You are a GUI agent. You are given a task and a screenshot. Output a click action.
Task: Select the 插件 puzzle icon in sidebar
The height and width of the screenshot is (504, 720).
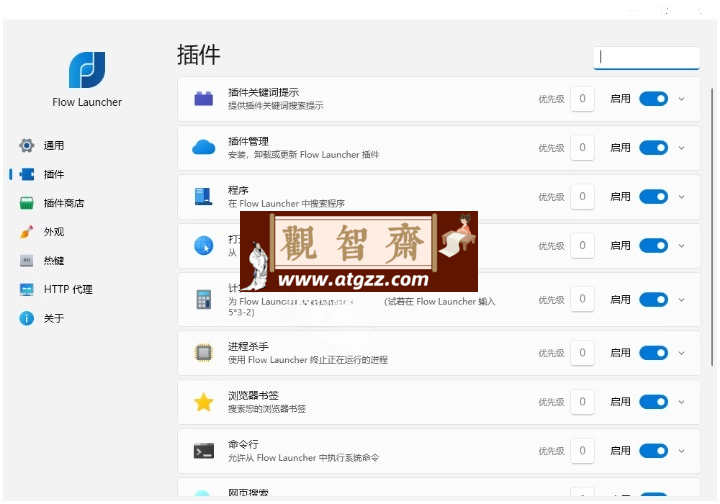27,174
